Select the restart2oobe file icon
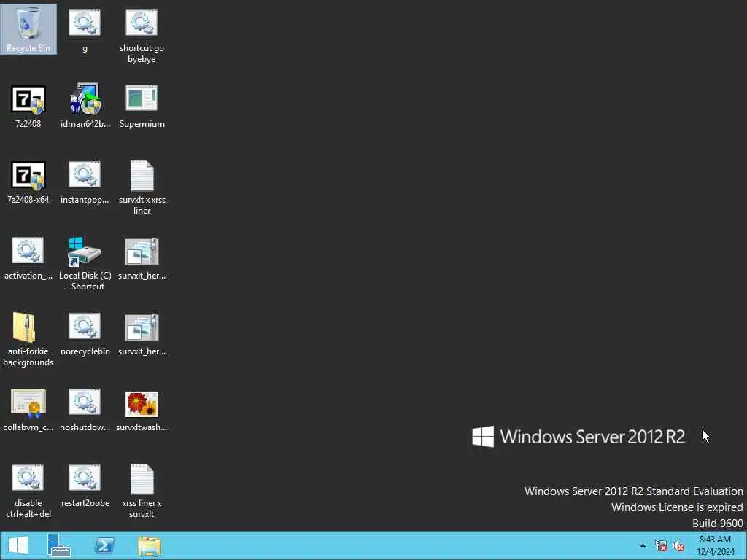 [x=85, y=485]
